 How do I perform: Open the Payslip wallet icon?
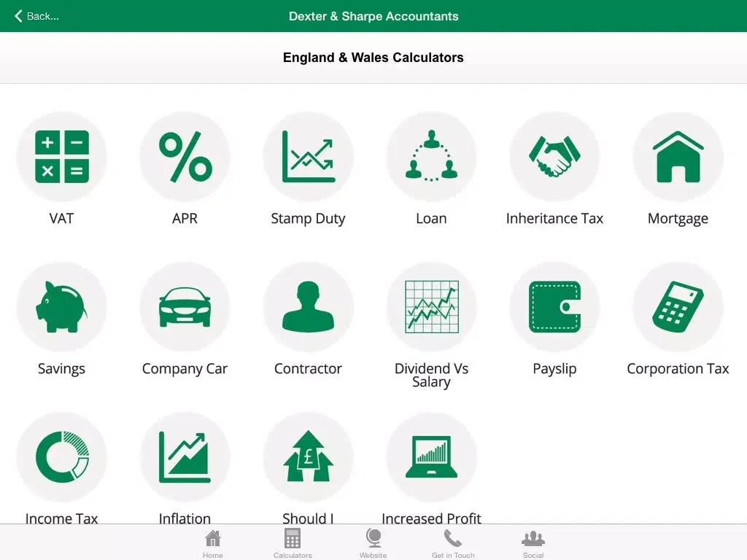point(554,307)
